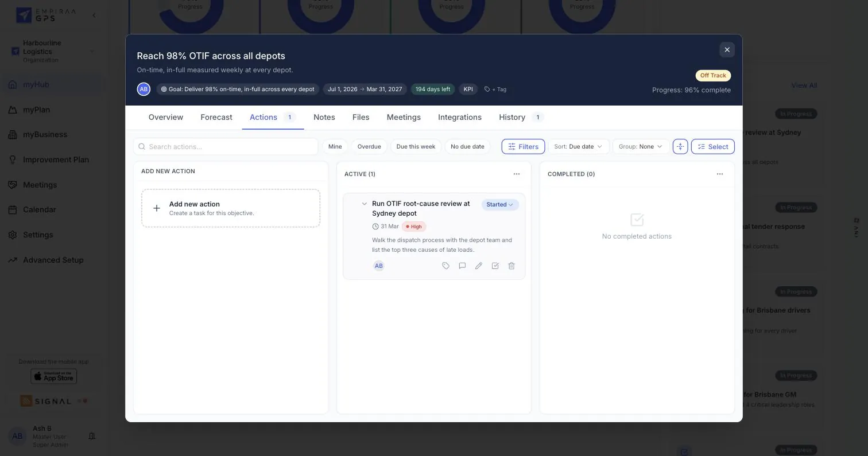Open Advanced Setup in the sidebar

click(53, 260)
